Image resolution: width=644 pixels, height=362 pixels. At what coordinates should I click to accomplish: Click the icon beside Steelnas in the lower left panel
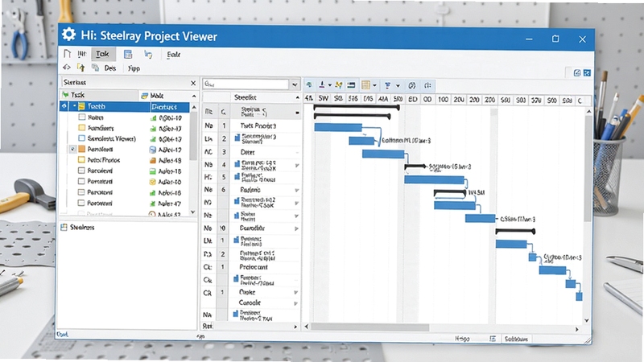pos(64,227)
